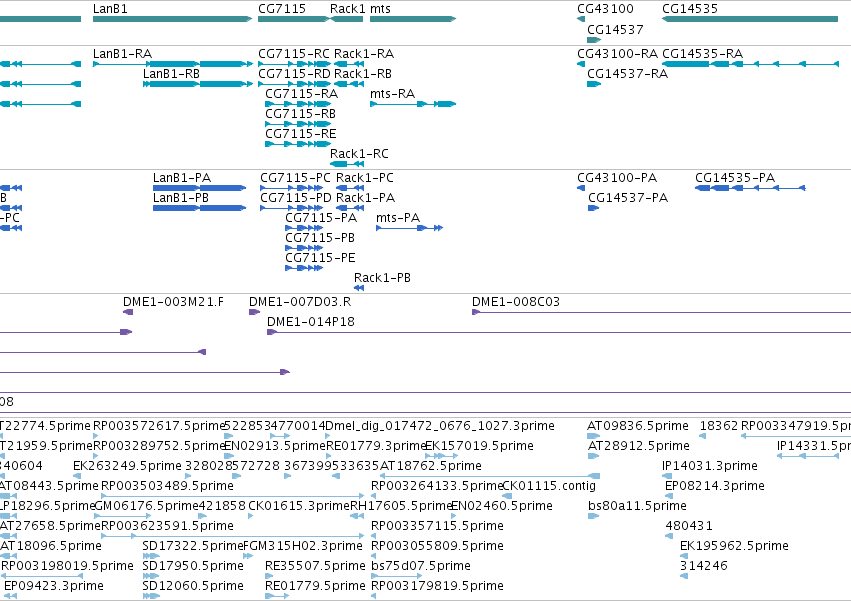Select transcript Rack1-RA

click(349, 64)
